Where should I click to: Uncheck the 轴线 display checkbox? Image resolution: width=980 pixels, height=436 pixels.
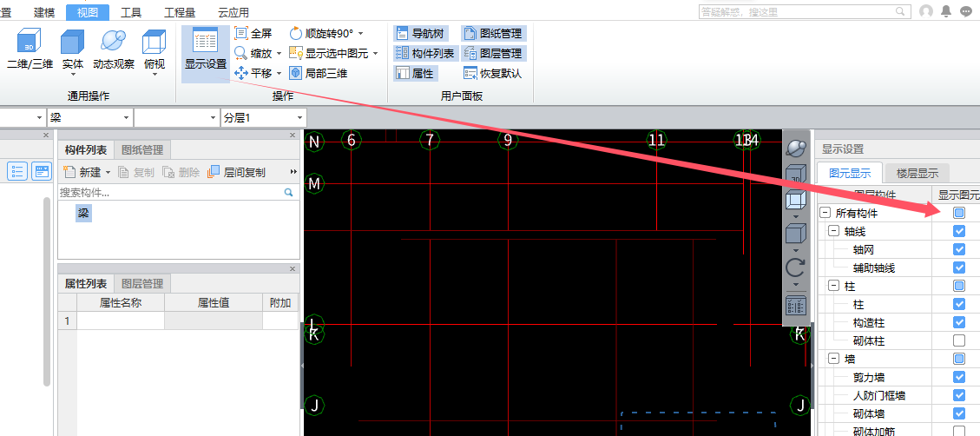(x=959, y=231)
